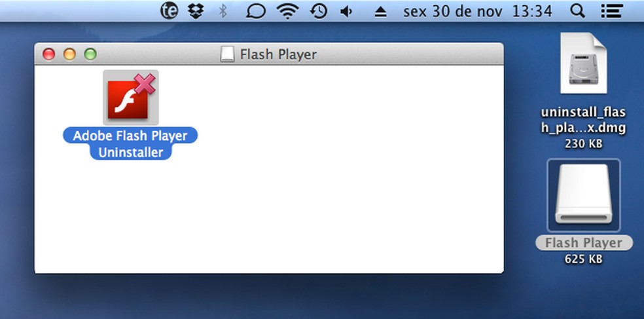Open Spotlight search magnifier

[577, 12]
